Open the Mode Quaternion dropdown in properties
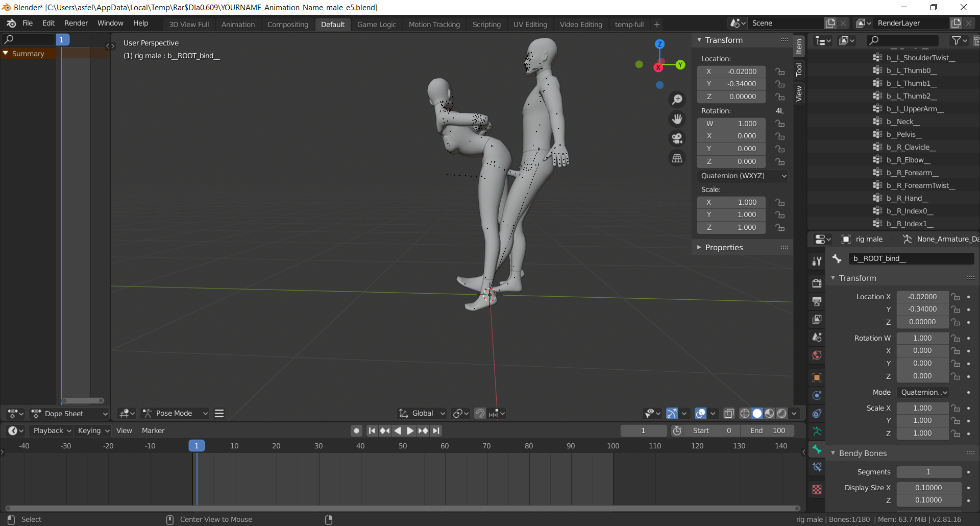 pyautogui.click(x=923, y=392)
